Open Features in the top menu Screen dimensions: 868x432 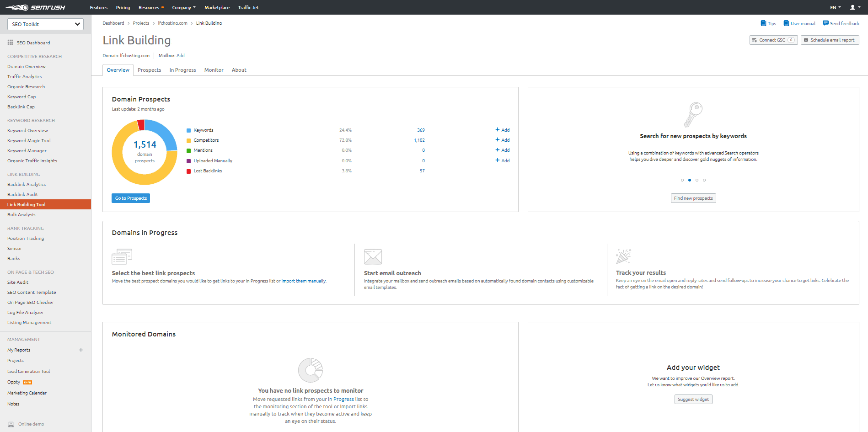click(99, 7)
